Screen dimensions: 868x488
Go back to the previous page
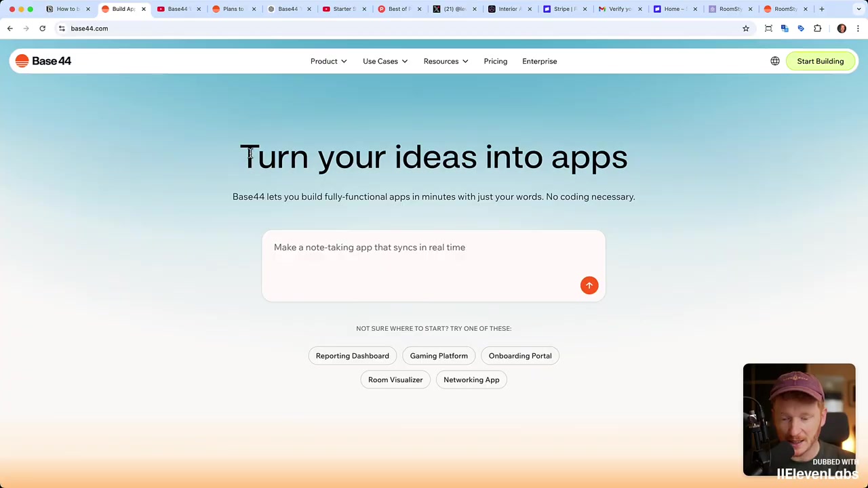10,28
